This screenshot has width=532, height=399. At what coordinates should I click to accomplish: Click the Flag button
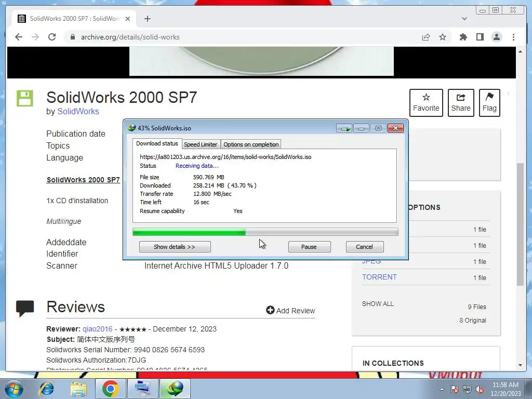coord(489,103)
